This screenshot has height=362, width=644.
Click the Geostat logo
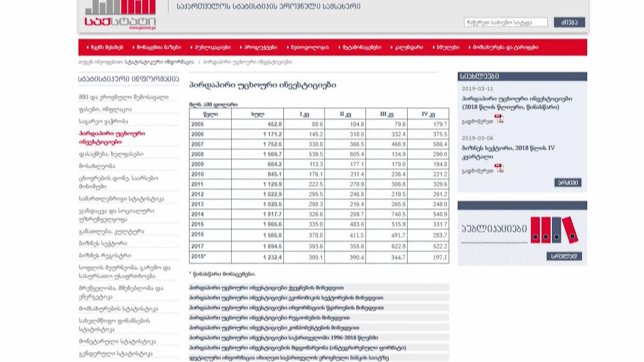click(120, 15)
